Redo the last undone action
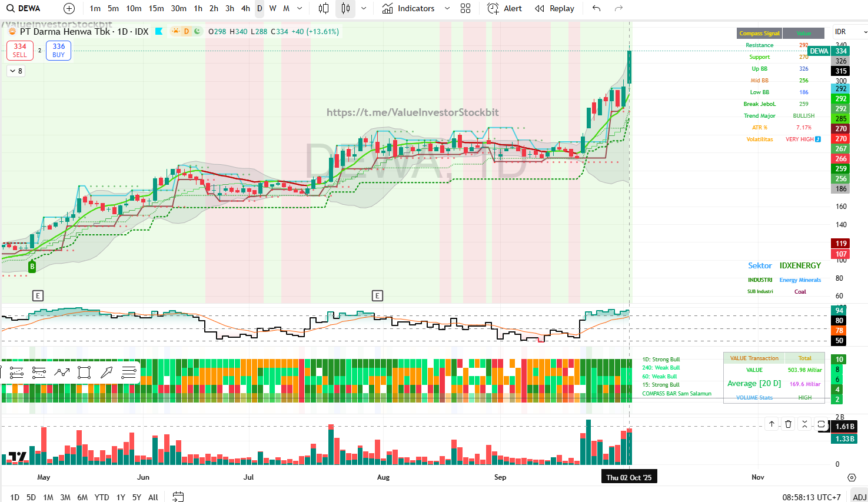 [618, 8]
